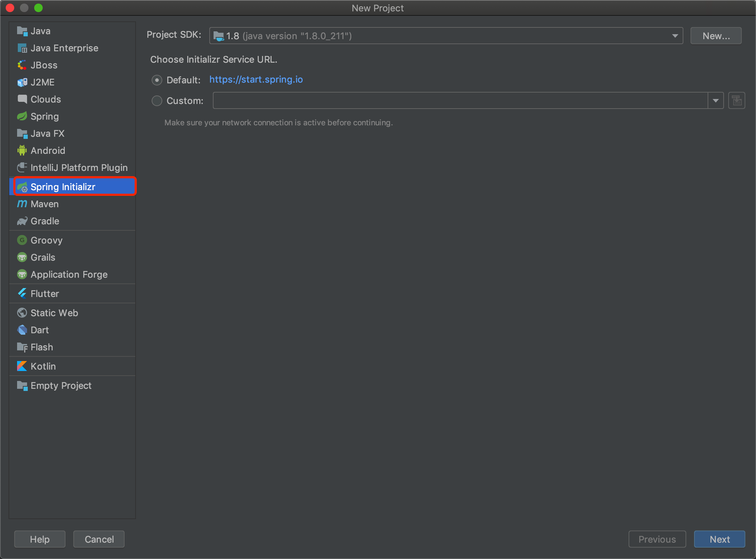Click the Cancel button
The width and height of the screenshot is (756, 559).
[99, 539]
